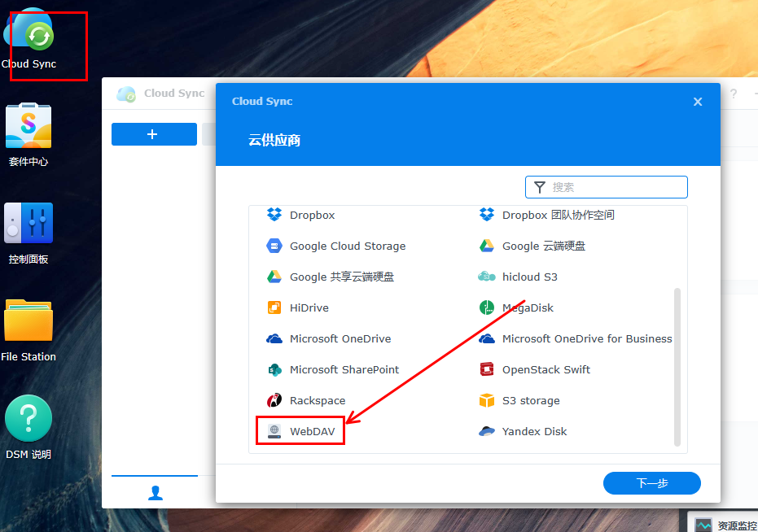Select WebDAV provider icon
Viewport: 758px width, 532px height.
(274, 431)
